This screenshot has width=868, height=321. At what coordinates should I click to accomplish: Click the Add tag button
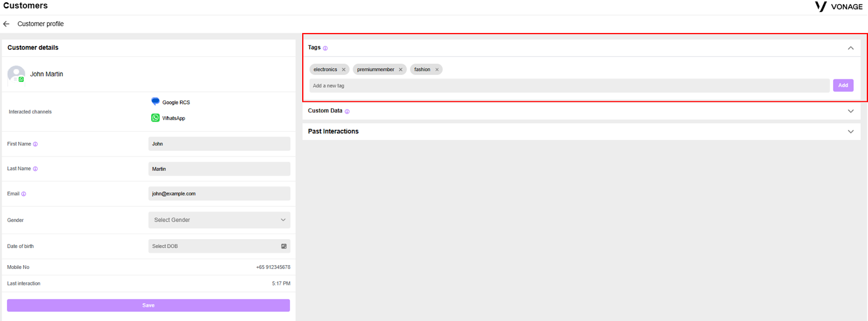(843, 86)
